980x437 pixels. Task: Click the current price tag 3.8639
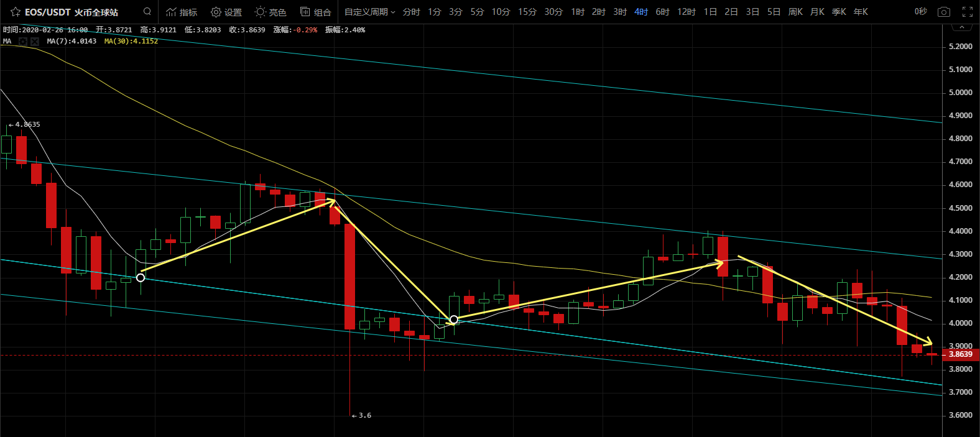coord(960,354)
